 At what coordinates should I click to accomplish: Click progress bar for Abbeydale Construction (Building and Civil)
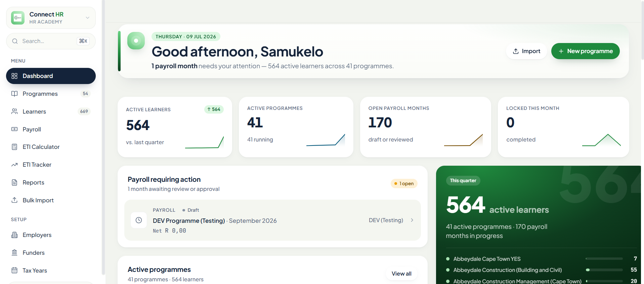(604, 270)
